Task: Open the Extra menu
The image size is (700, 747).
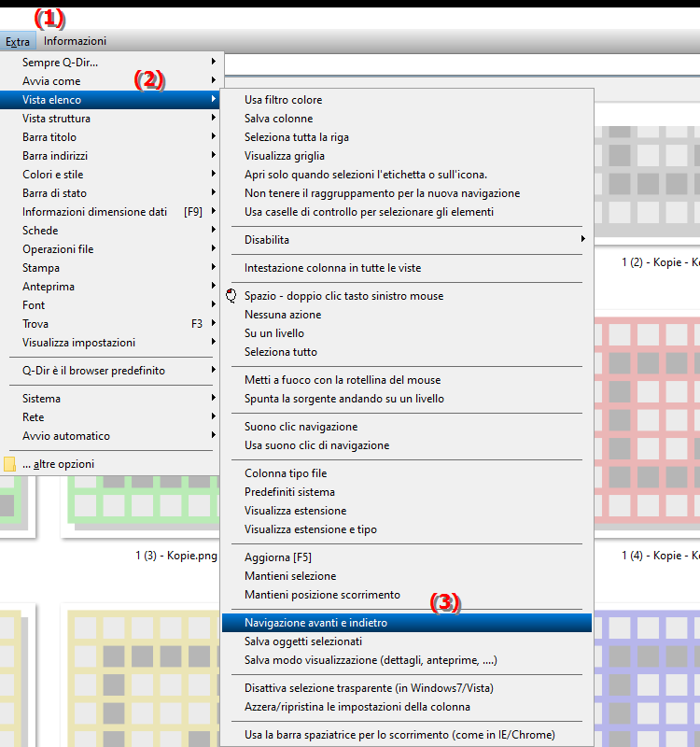Action: (x=18, y=41)
